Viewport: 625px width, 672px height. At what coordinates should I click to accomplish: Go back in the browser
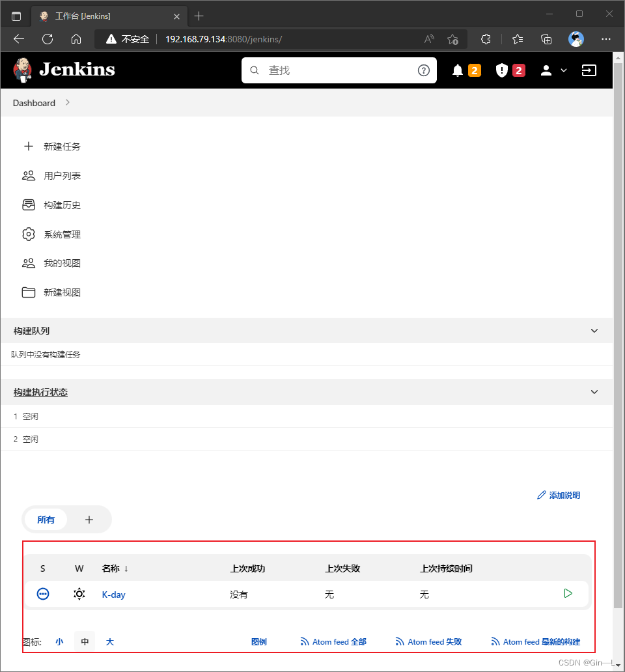(19, 39)
